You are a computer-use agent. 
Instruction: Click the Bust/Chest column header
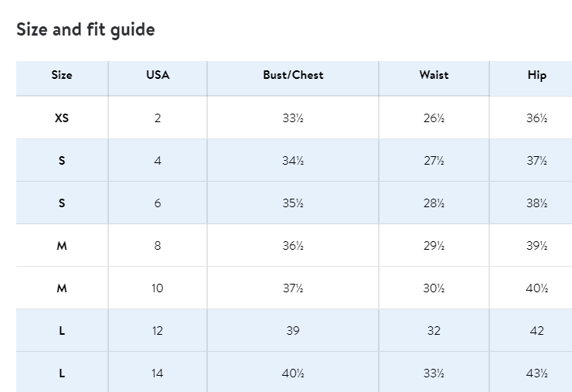293,75
